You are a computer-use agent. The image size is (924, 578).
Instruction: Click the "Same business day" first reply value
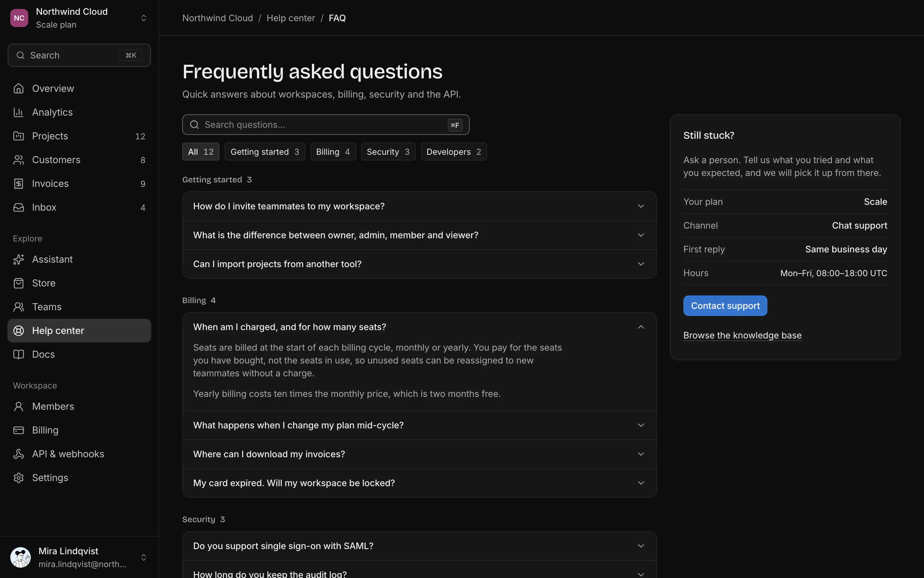846,249
